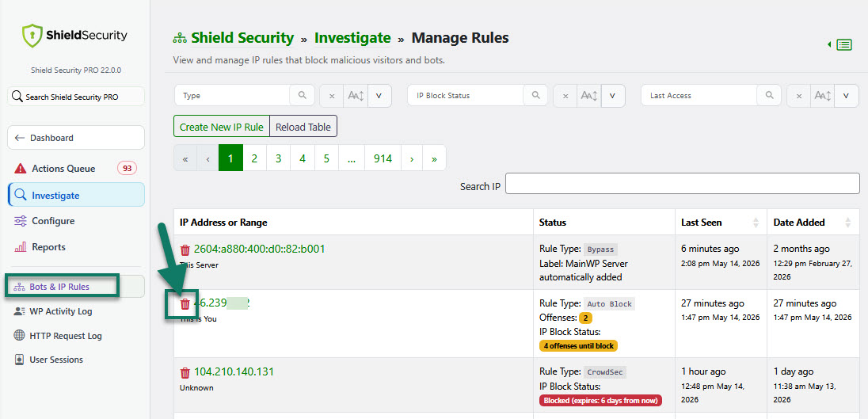Image resolution: width=868 pixels, height=419 pixels.
Task: Go to page 5
Action: [326, 158]
